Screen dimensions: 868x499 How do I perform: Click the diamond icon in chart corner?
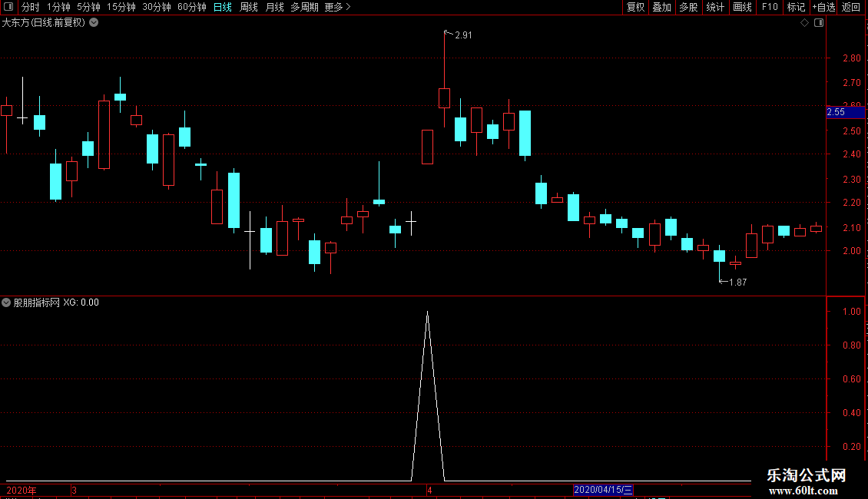805,23
